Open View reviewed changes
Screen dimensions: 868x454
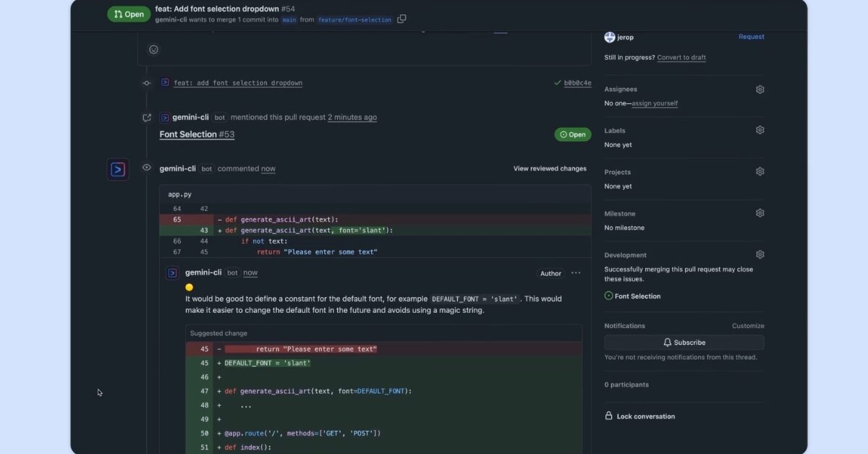click(x=550, y=168)
